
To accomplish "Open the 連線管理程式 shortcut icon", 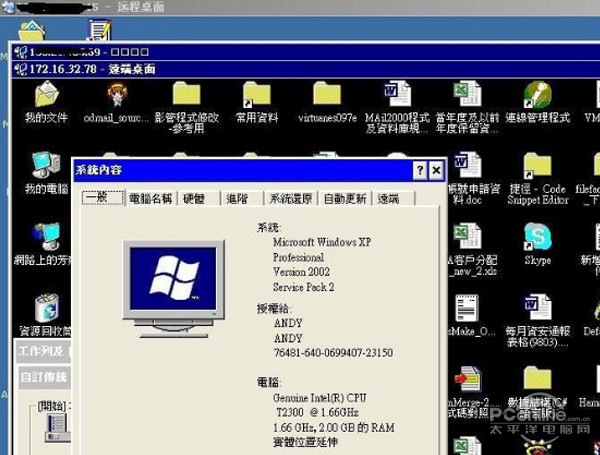I will pos(537,96).
